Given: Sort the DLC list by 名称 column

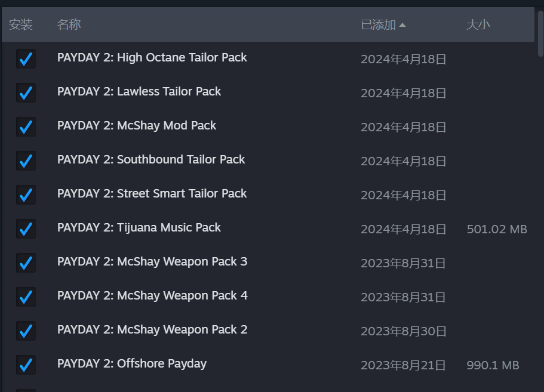Looking at the screenshot, I should (x=69, y=25).
